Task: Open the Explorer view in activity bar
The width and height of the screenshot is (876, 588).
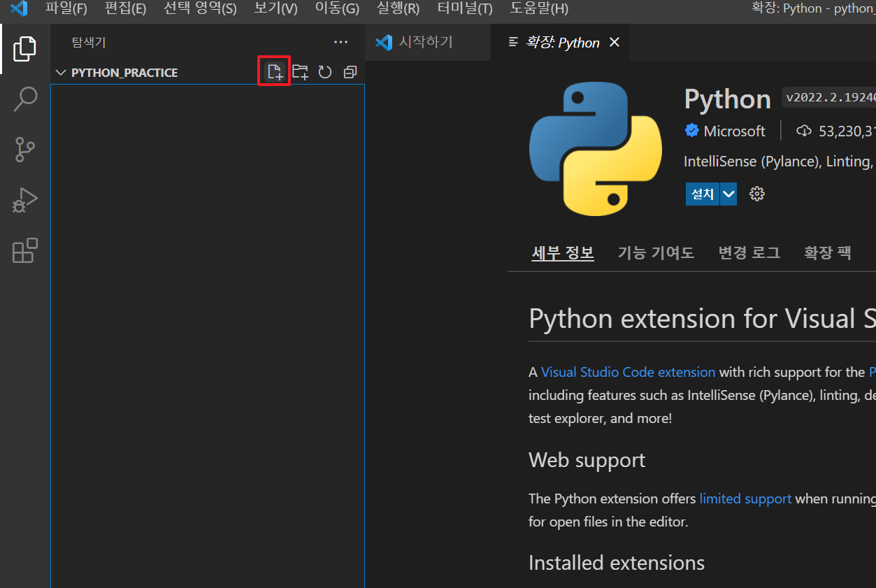Action: coord(25,48)
